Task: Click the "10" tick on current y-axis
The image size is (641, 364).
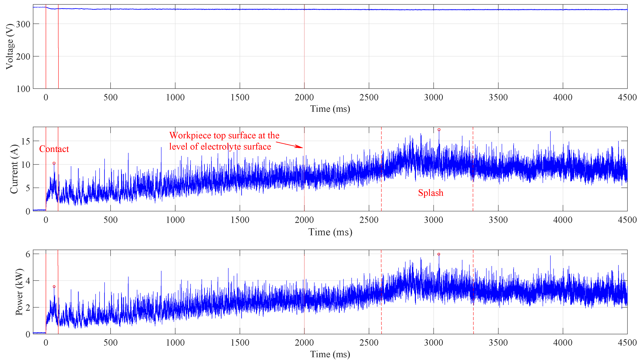Action: (x=26, y=165)
